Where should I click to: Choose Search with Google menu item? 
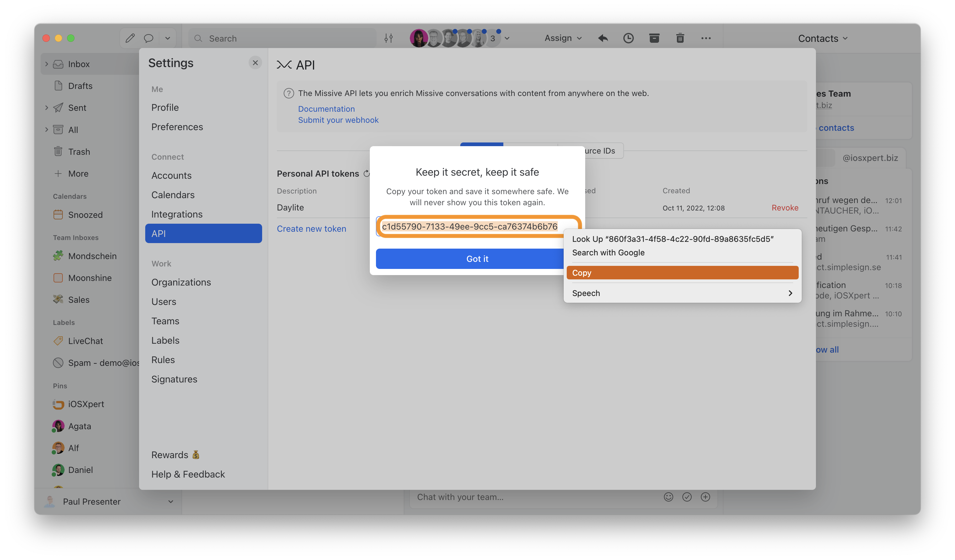(682, 253)
